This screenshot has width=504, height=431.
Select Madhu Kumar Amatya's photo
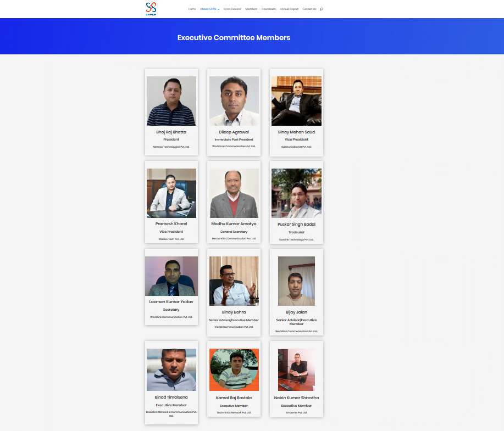pos(234,193)
